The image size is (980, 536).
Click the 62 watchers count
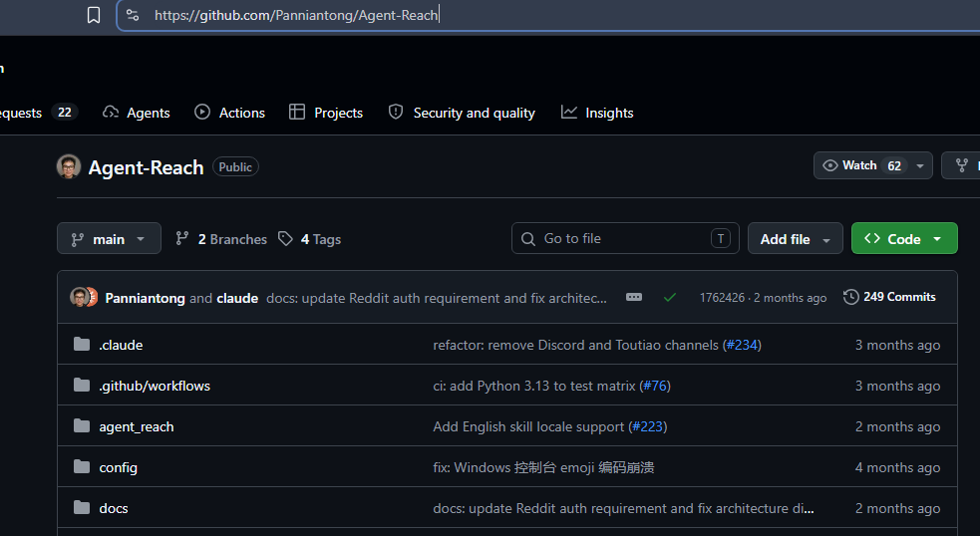[894, 166]
